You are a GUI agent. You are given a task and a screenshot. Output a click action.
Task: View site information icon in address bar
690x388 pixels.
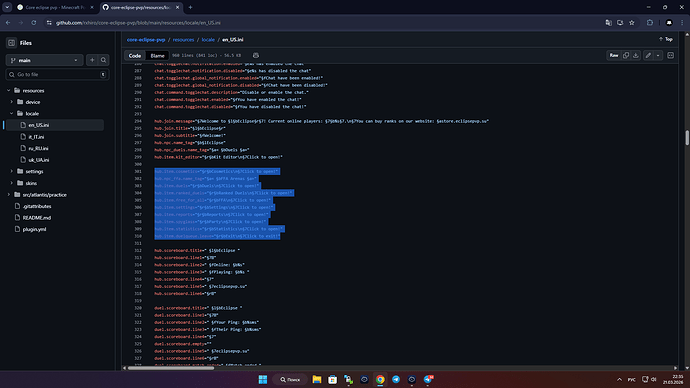point(49,23)
